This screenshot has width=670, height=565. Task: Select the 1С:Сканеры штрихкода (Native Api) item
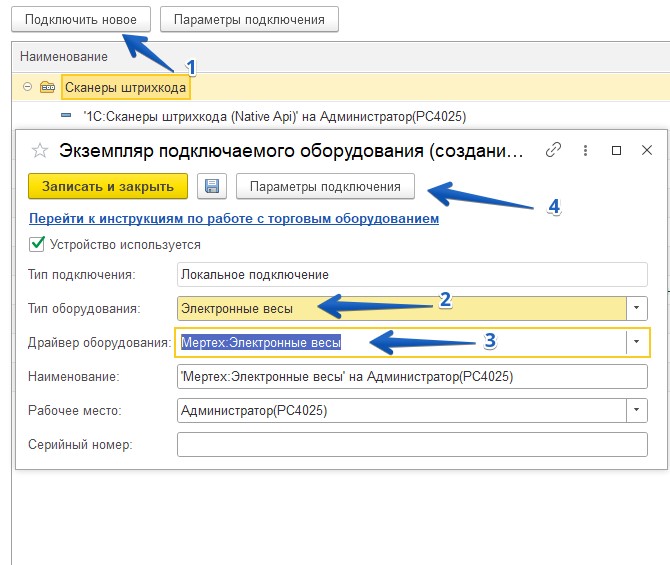pyautogui.click(x=275, y=116)
